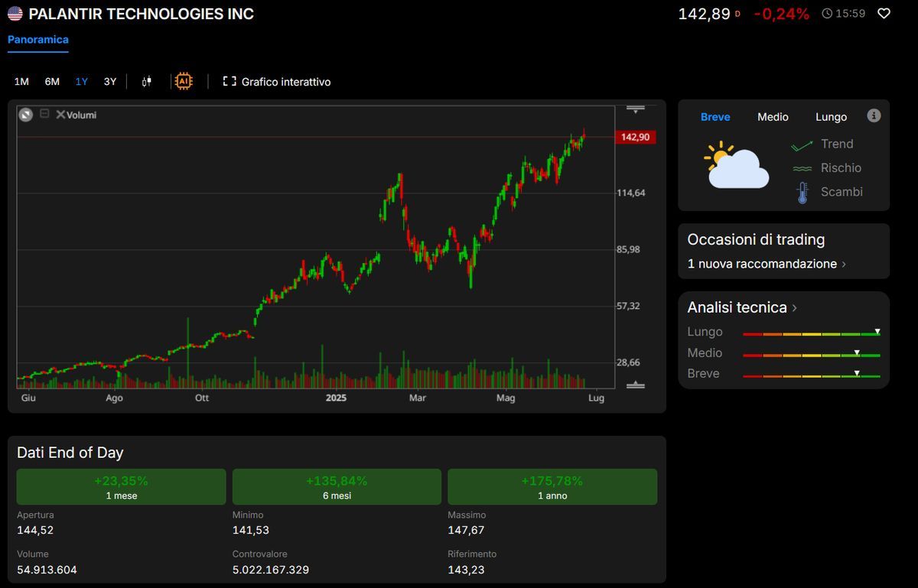Switch chart to candlestick type icon

pyautogui.click(x=147, y=81)
